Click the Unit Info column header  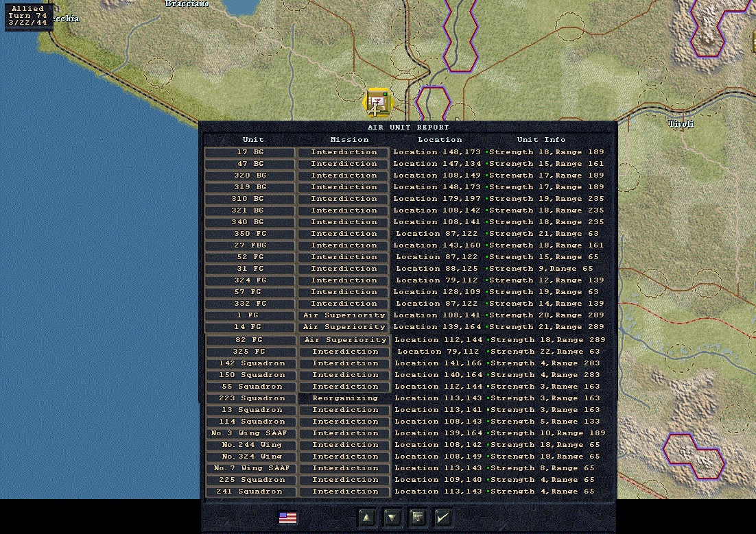541,140
